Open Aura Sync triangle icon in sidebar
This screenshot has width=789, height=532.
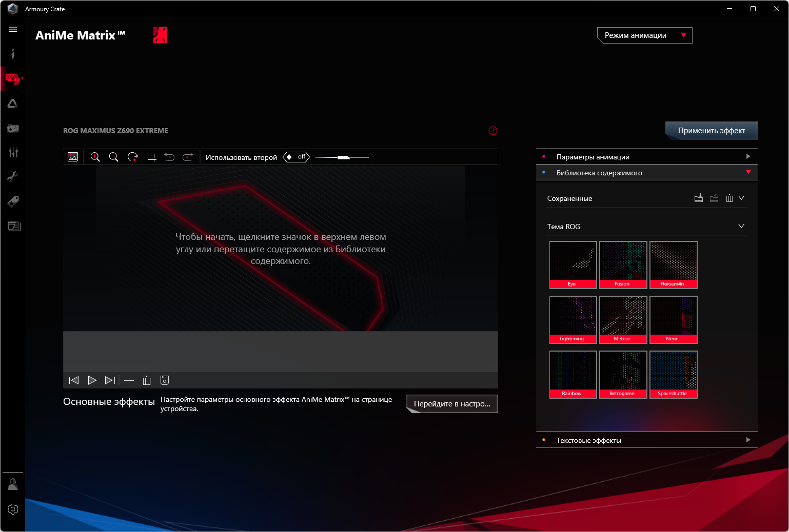point(13,104)
